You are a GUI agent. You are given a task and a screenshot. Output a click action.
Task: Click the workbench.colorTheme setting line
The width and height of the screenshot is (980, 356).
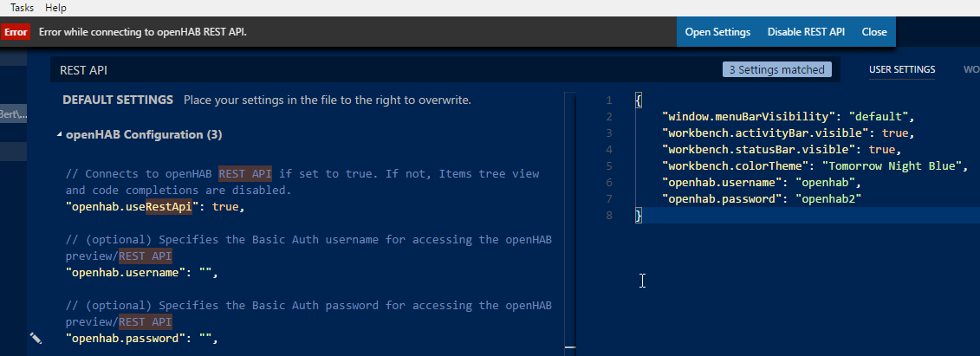[815, 166]
